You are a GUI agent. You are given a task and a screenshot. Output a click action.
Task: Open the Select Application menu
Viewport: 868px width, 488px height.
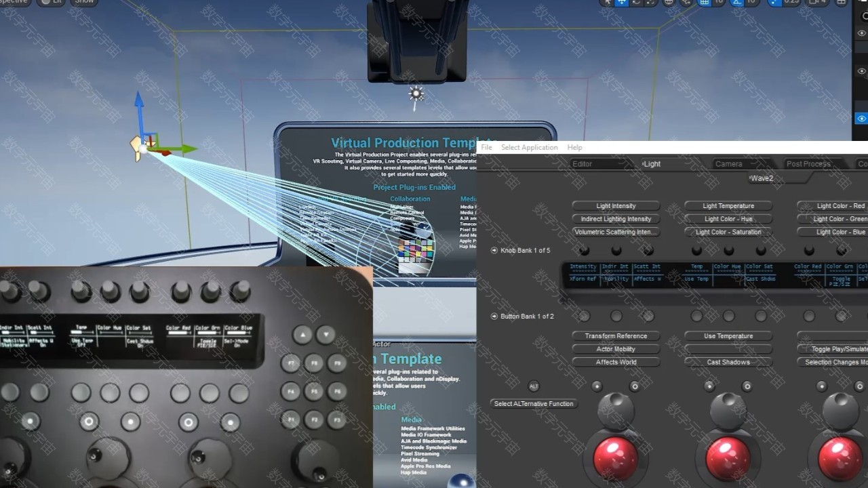pos(529,147)
